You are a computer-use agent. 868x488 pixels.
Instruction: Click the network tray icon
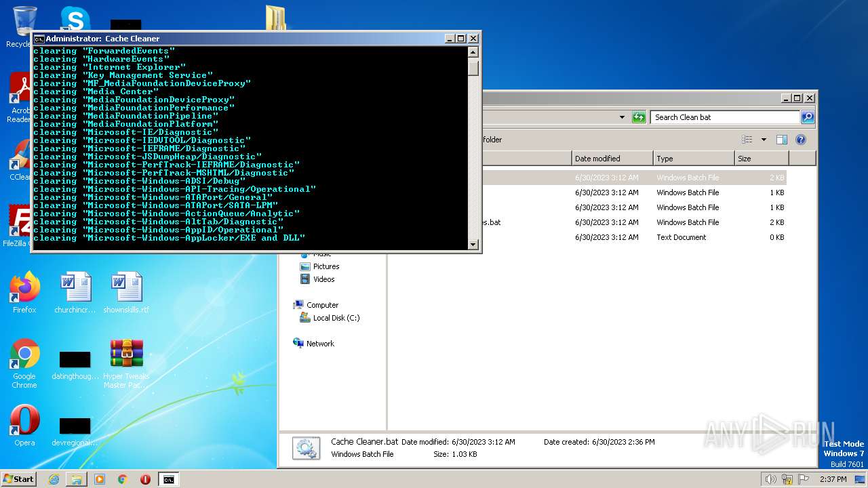coord(787,479)
